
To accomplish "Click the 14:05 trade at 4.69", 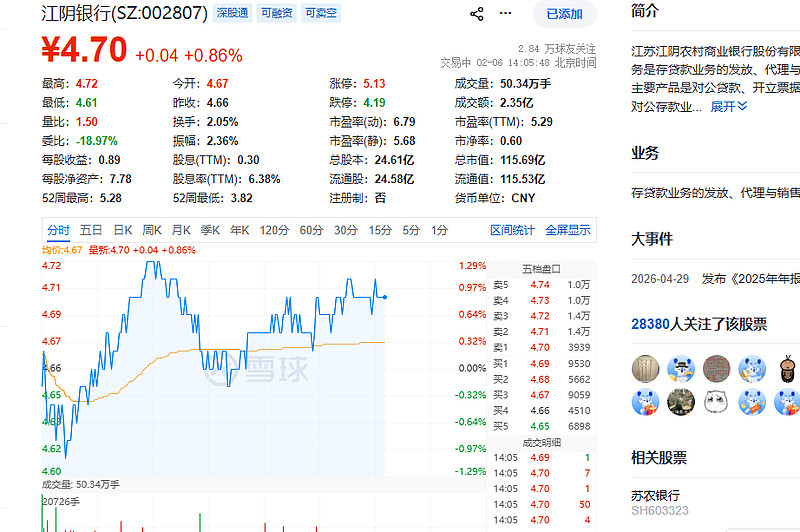I will pos(541,458).
